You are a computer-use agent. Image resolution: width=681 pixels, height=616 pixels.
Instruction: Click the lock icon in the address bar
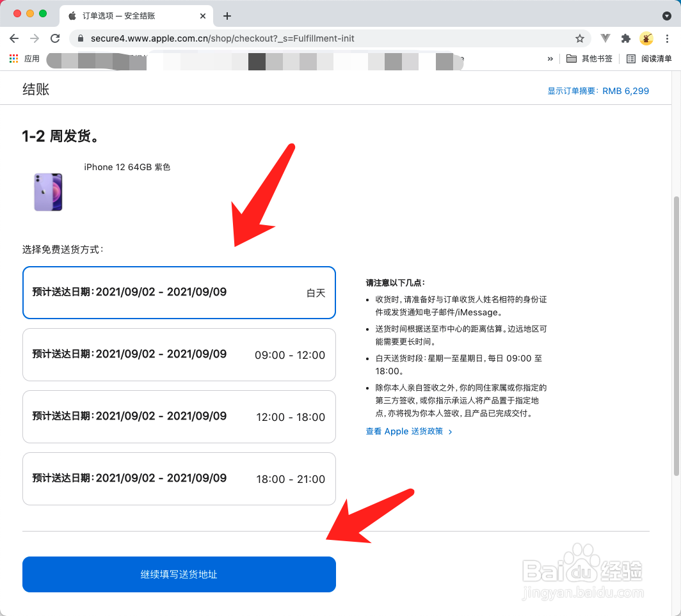[x=81, y=38]
